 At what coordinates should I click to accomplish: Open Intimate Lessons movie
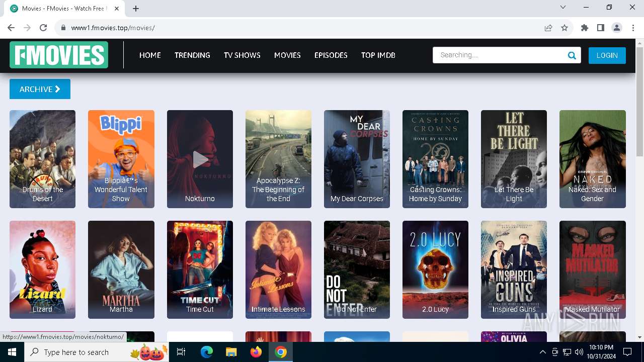[278, 269]
